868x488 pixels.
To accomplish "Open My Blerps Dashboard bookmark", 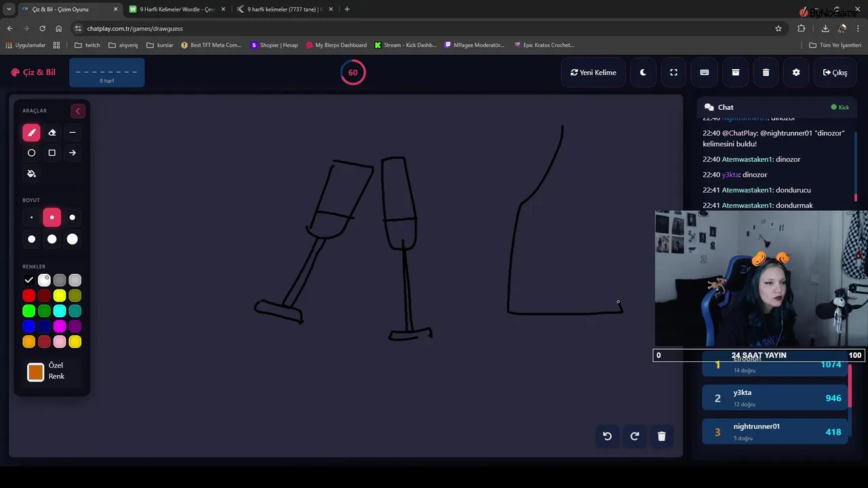I will coord(336,45).
